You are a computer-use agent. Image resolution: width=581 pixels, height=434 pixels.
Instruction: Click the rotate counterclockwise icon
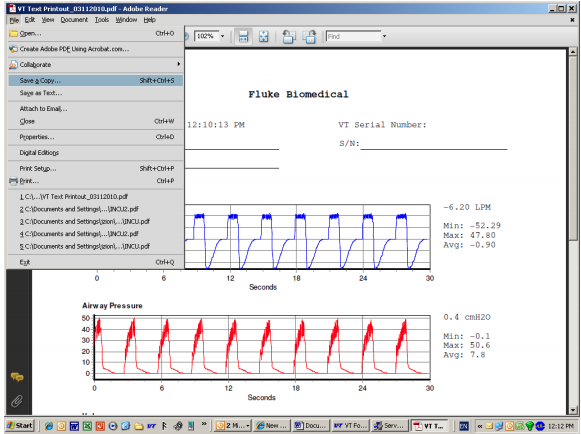click(289, 36)
